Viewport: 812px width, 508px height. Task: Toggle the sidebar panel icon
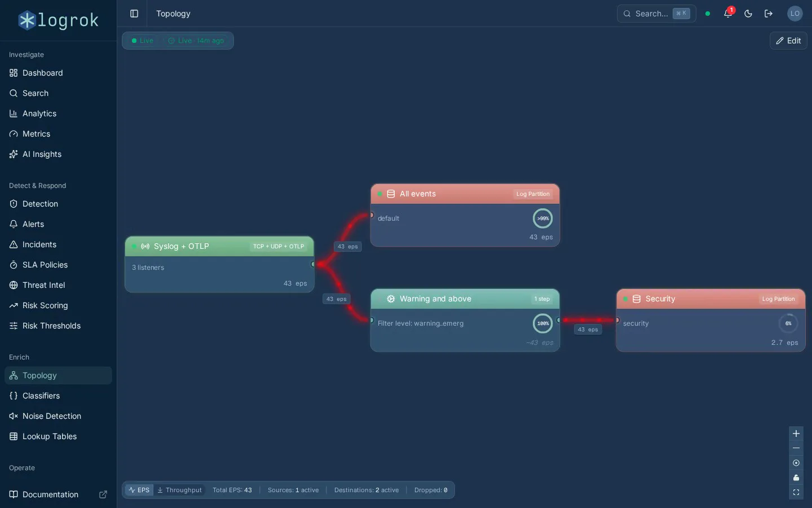[x=134, y=14]
